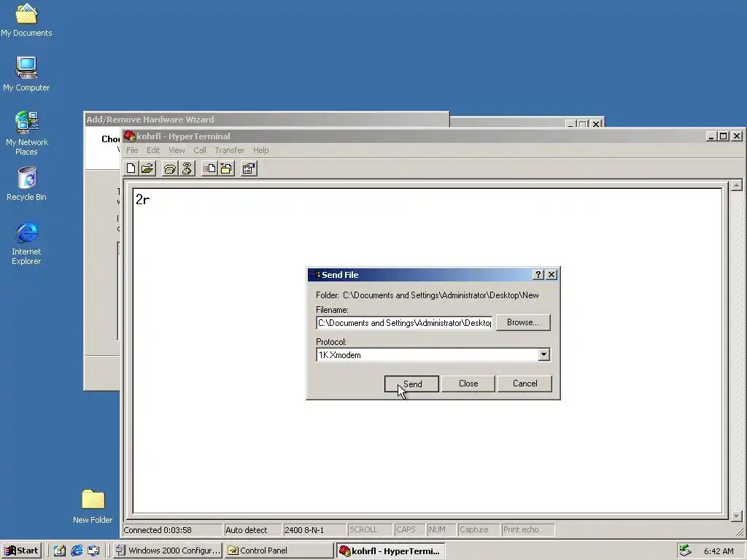Click the terminal scrollbar down arrow
Viewport: 747px width, 560px height.
pyautogui.click(x=737, y=516)
